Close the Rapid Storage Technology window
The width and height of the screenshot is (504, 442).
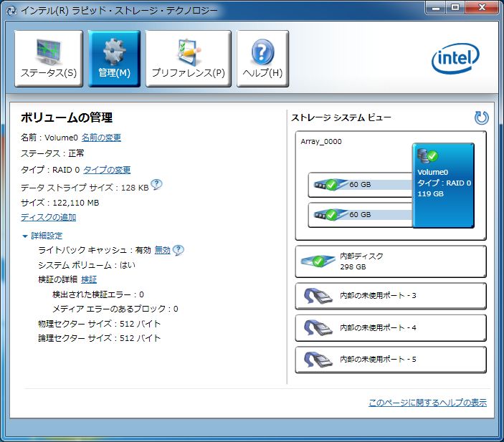point(482,7)
